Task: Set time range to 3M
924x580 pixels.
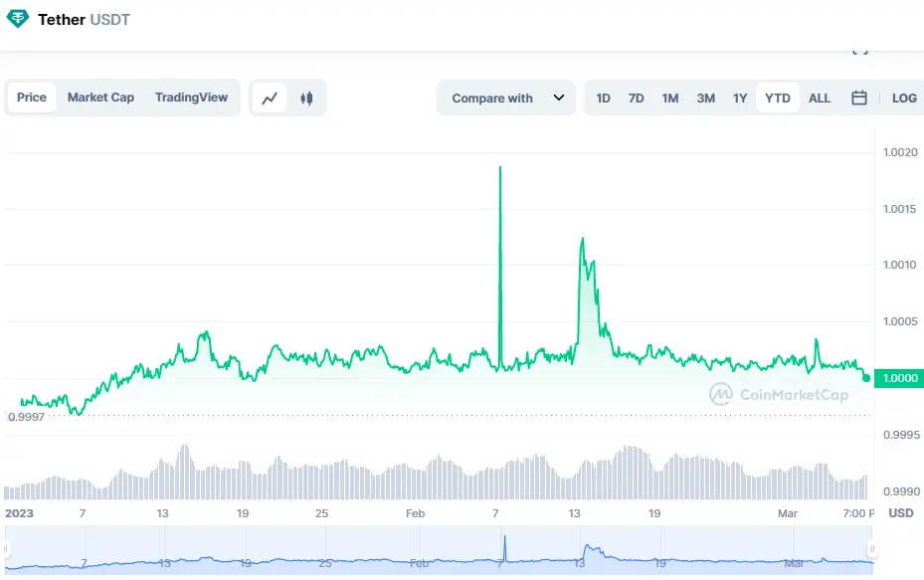Action: pos(705,97)
